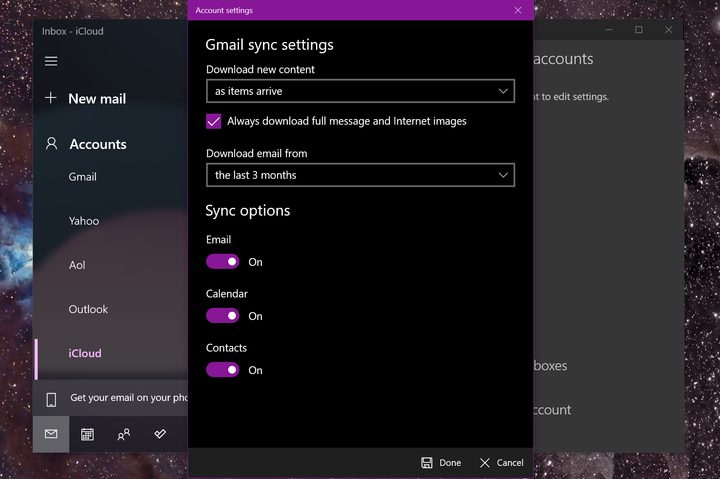Switch to Mail view icon in bottom bar
Viewport: 720px width, 479px height.
pos(51,434)
